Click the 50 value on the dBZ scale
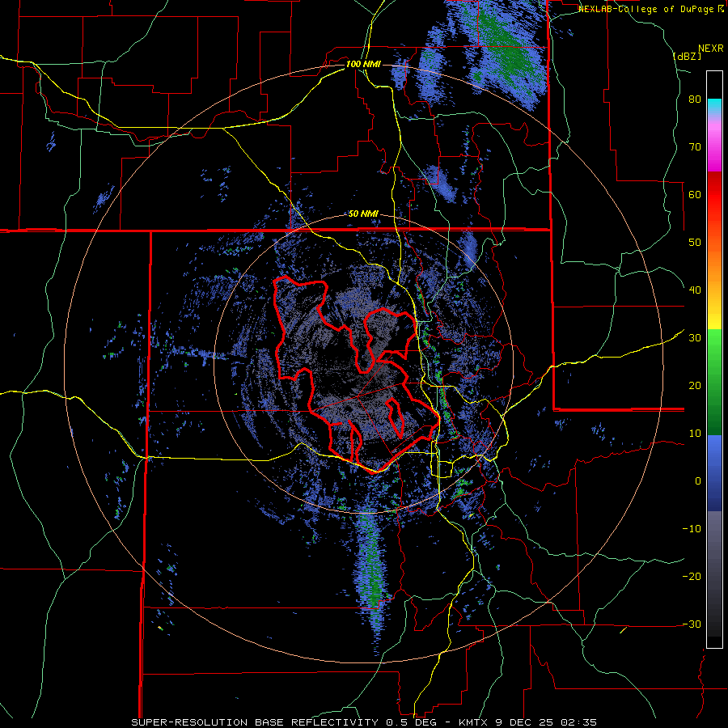This screenshot has width=728, height=728. point(695,243)
